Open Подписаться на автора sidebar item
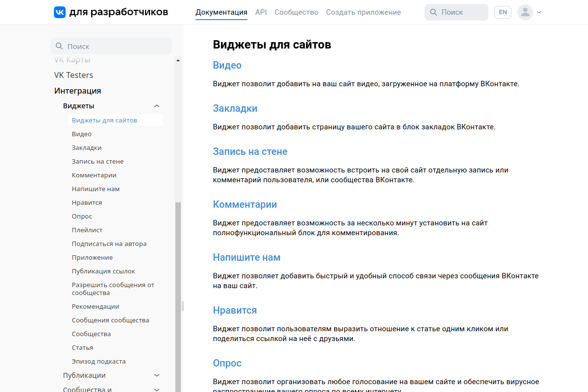This screenshot has height=392, width=588. [x=109, y=244]
